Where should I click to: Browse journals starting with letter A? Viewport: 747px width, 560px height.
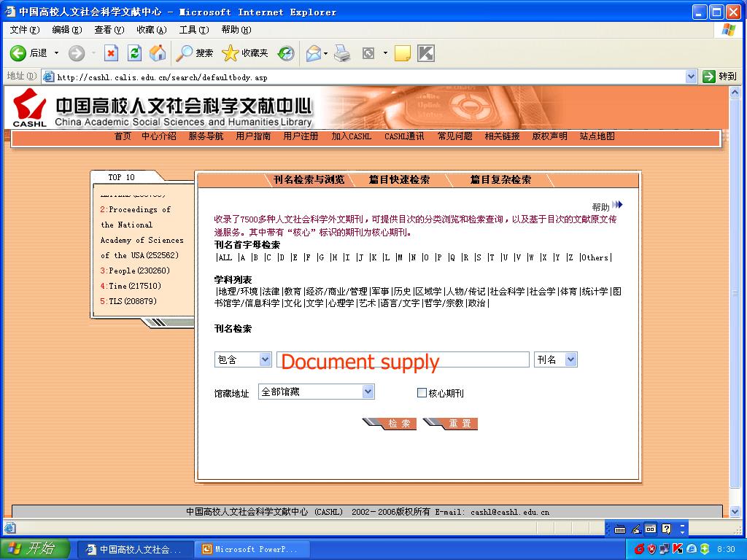coord(242,257)
